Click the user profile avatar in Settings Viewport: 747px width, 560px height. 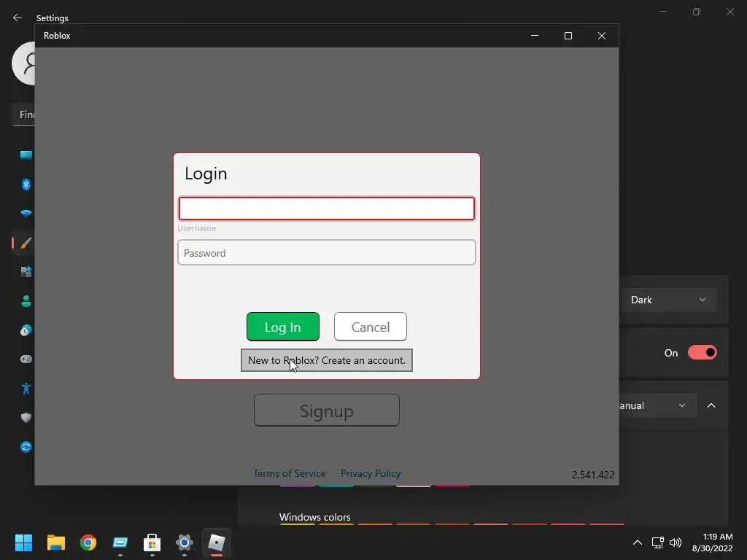(24, 63)
